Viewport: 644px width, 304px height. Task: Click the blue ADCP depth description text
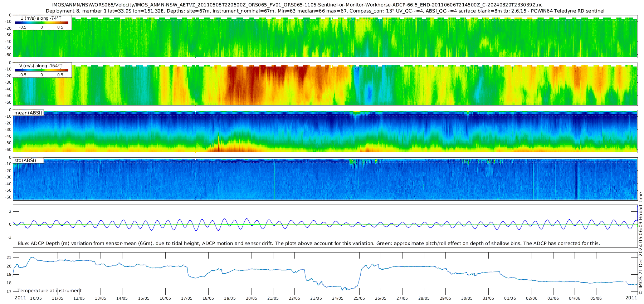(x=308, y=244)
